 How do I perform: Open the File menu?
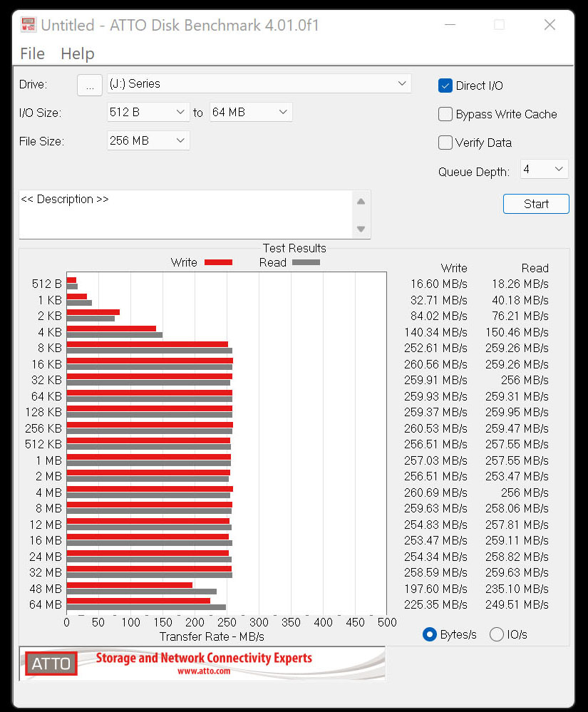click(x=32, y=53)
